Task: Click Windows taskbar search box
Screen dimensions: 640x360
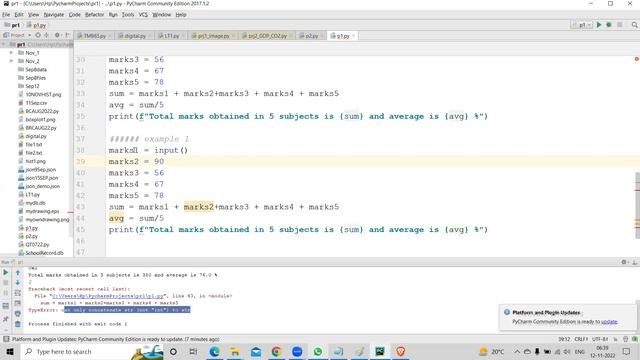Action: point(92,351)
